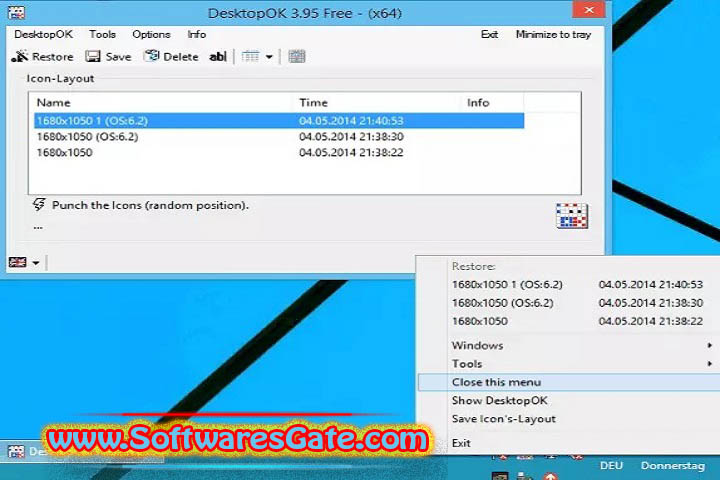
Task: Click Exit in the menu bar
Action: coord(489,34)
